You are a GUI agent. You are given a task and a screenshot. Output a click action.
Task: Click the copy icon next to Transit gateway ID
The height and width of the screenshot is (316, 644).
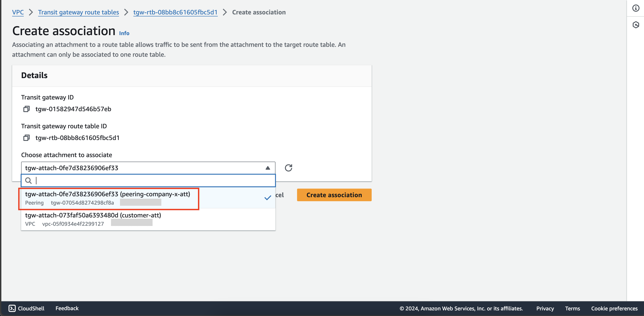tap(26, 109)
